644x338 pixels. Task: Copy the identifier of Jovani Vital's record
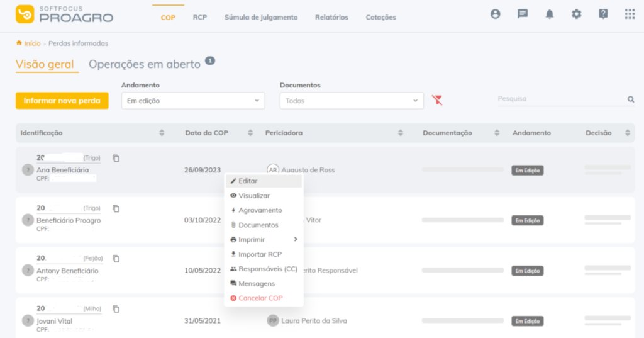[x=116, y=309]
